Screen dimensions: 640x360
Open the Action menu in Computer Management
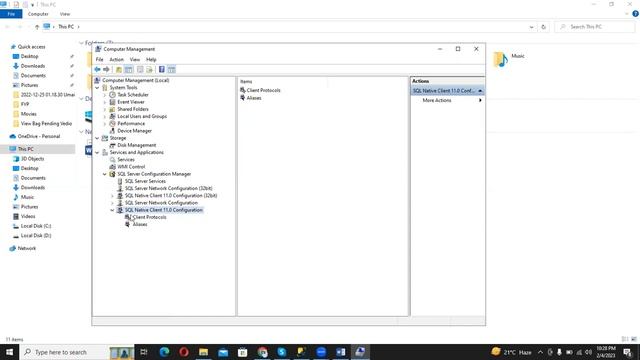(x=116, y=60)
